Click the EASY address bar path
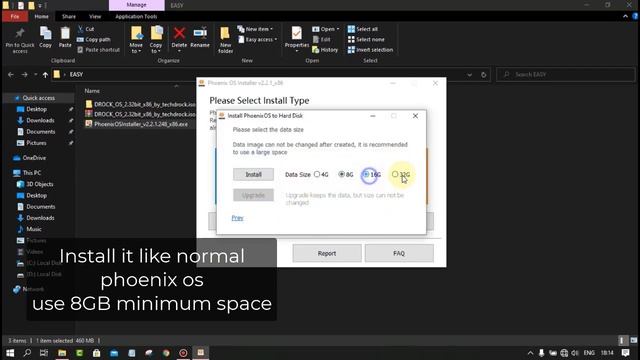Screen dimensions: 640x360 coord(76,75)
